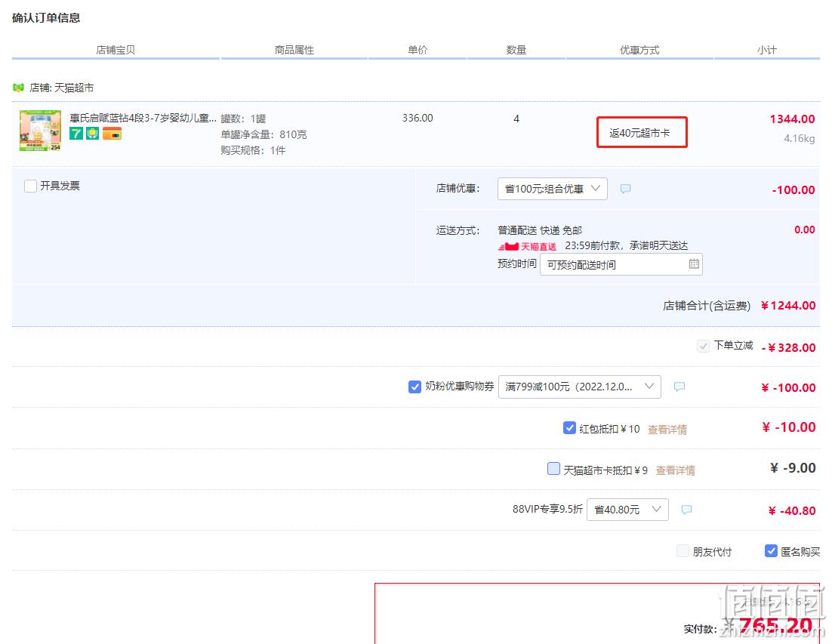The width and height of the screenshot is (832, 644).
Task: Open 查看详情 beside 天猫超市卡抵扣
Action: (x=675, y=470)
